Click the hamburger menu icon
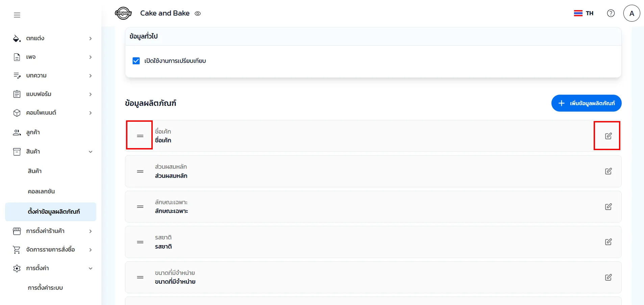Image resolution: width=644 pixels, height=305 pixels. pyautogui.click(x=17, y=15)
